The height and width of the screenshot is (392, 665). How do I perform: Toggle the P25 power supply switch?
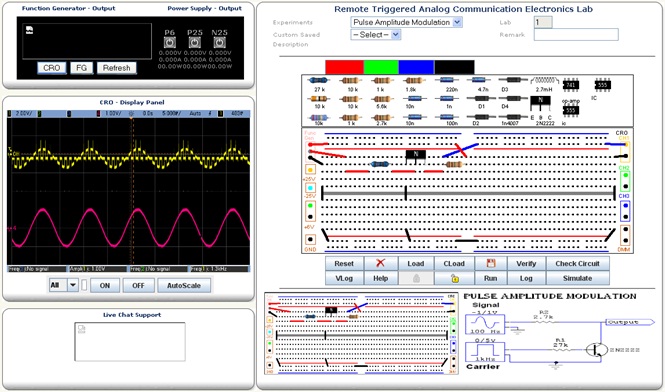tap(195, 42)
